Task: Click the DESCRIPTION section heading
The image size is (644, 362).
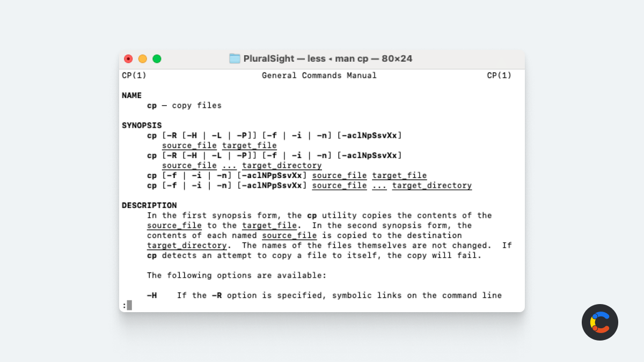Action: (149, 205)
